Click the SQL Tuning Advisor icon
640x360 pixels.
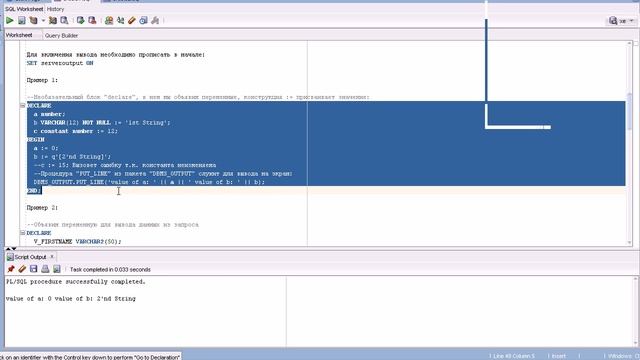pos(64,20)
